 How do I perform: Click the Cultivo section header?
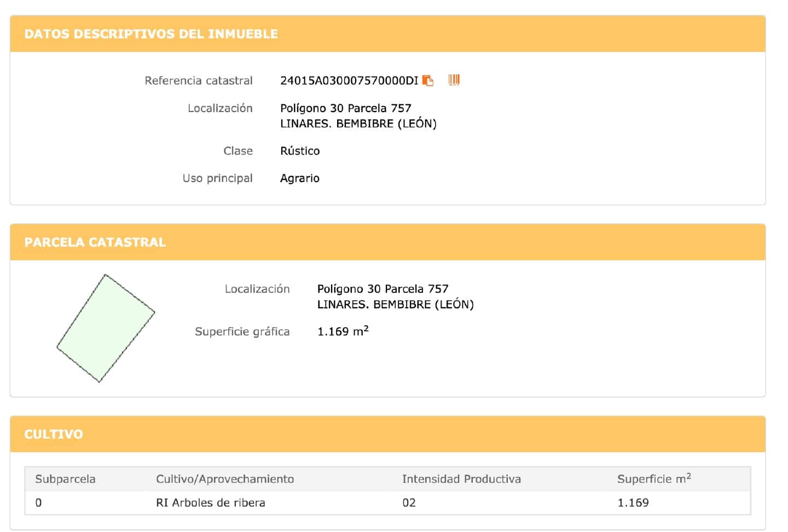click(x=54, y=434)
